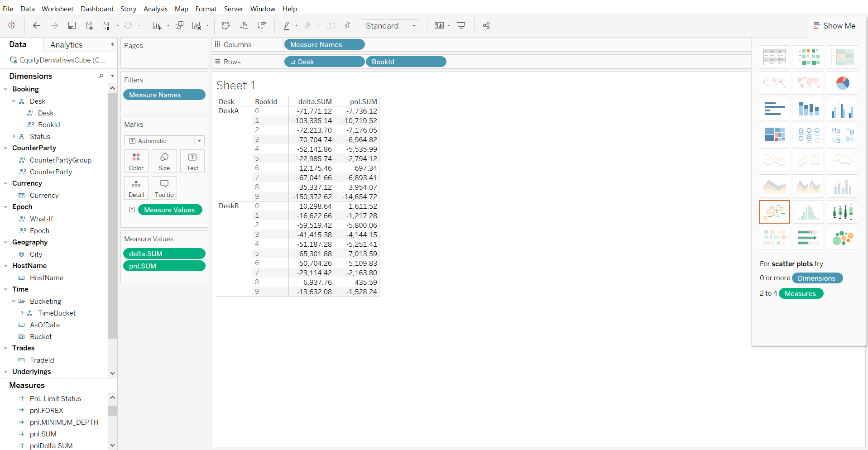Open the Standard fit dropdown
The height and width of the screenshot is (450, 868).
(413, 26)
